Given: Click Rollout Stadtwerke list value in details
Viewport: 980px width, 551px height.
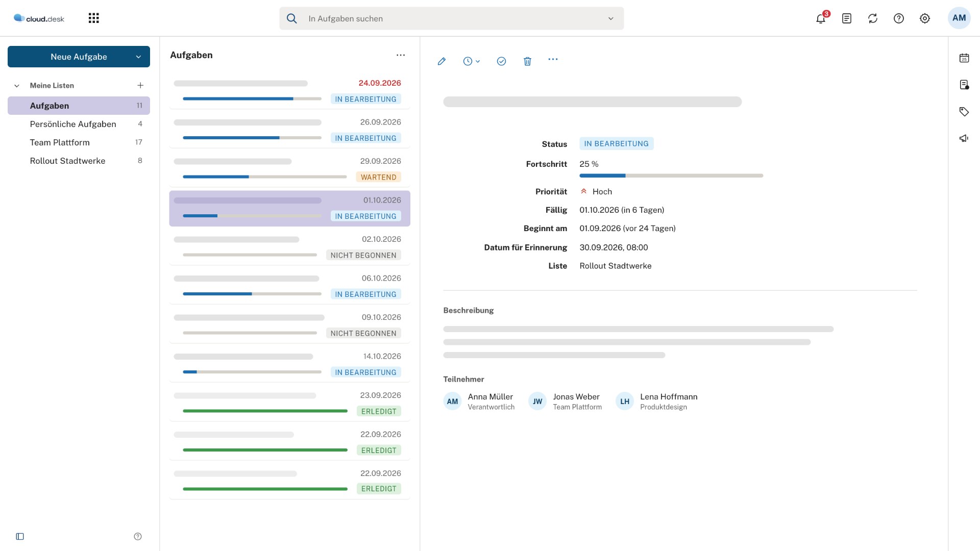Looking at the screenshot, I should coord(615,266).
